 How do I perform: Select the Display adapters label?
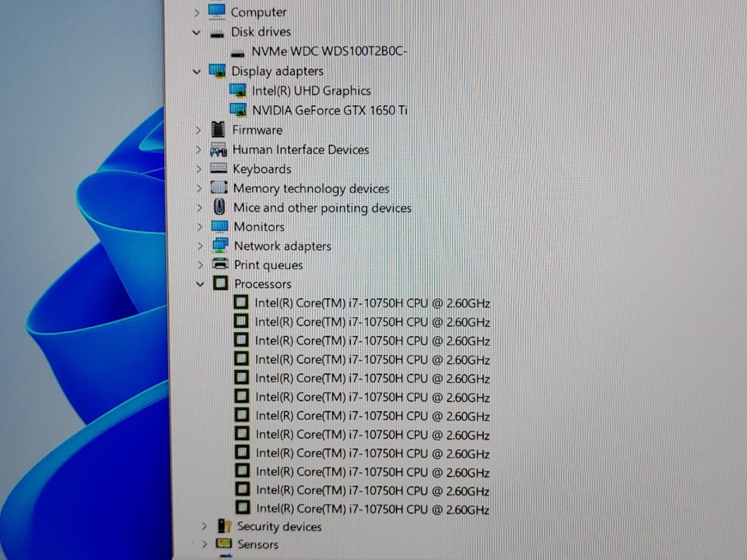coord(277,71)
